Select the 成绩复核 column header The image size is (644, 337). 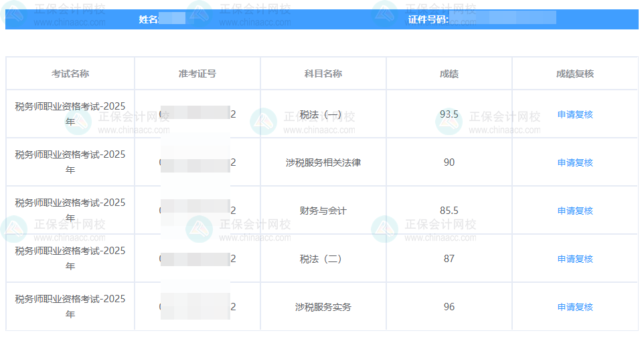pyautogui.click(x=575, y=74)
